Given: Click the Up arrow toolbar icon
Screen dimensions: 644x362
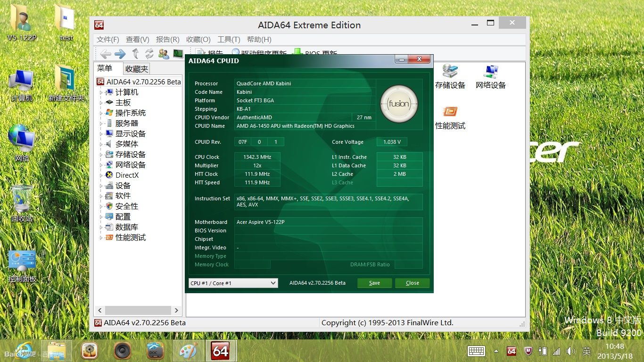Looking at the screenshot, I should coord(135,54).
